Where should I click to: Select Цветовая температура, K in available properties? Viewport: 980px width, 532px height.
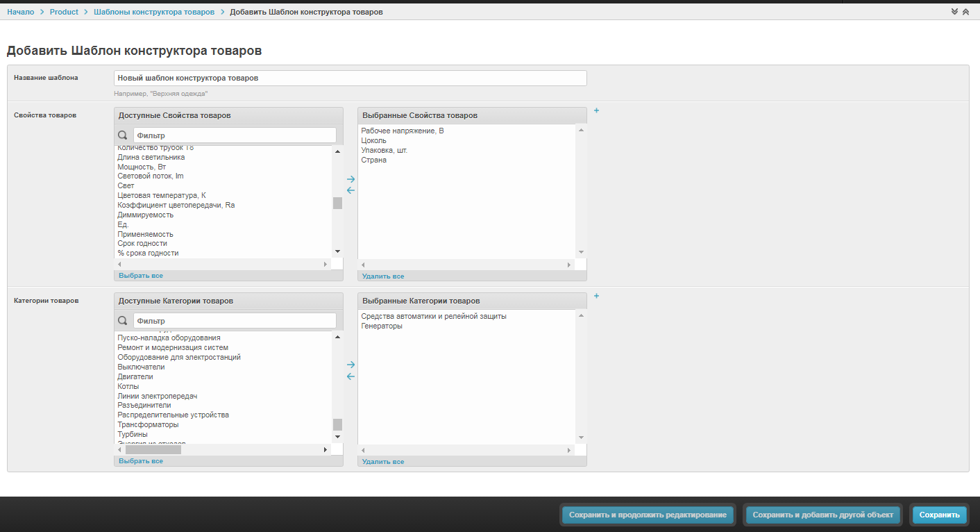click(x=162, y=196)
